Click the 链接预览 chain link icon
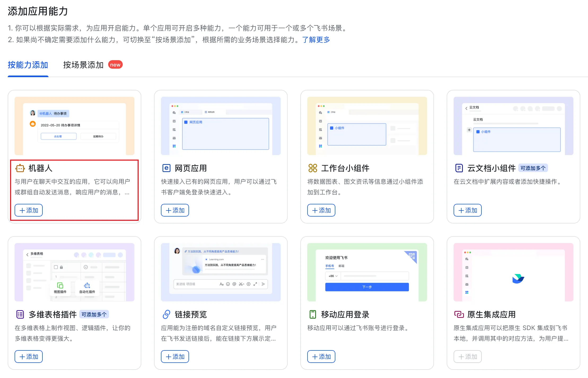Image resolution: width=588 pixels, height=378 pixels. pos(166,314)
